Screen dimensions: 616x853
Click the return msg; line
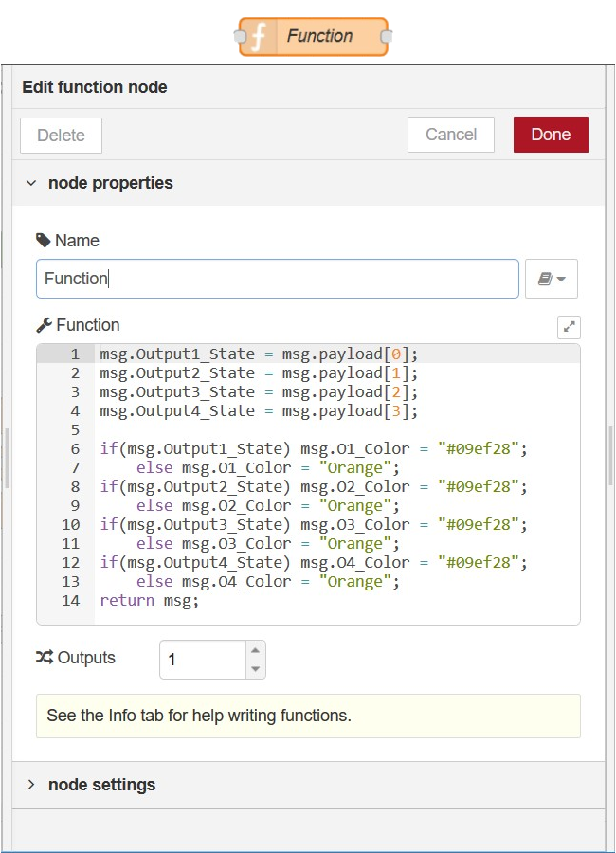point(149,601)
